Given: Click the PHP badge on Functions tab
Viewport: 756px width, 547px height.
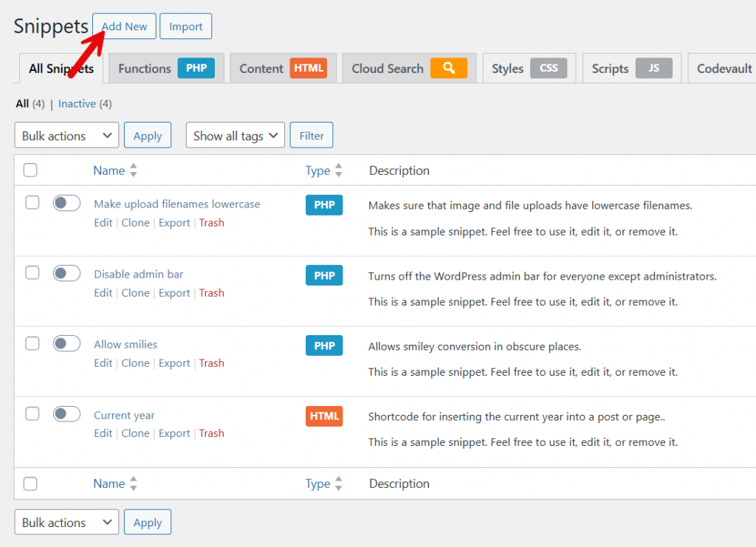Looking at the screenshot, I should pyautogui.click(x=196, y=69).
